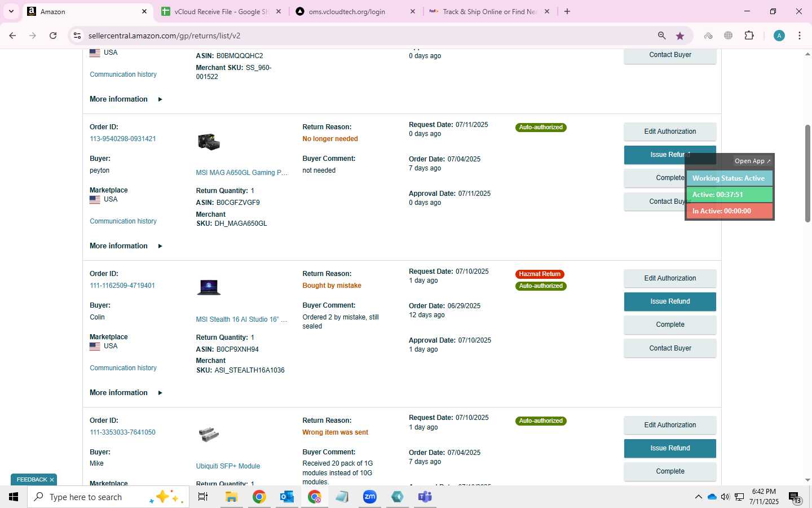Image resolution: width=812 pixels, height=508 pixels.
Task: Click Complete for Mike's return
Action: pyautogui.click(x=670, y=471)
